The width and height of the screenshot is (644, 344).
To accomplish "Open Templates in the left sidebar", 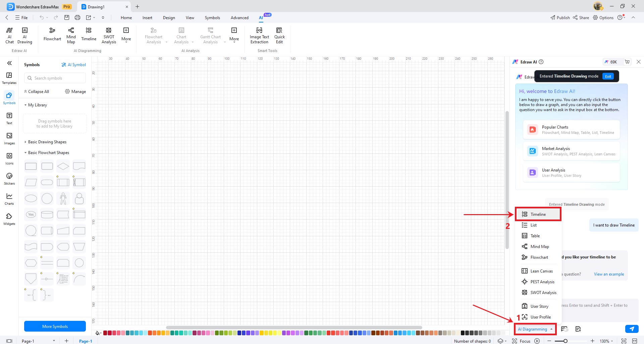I will click(x=9, y=78).
